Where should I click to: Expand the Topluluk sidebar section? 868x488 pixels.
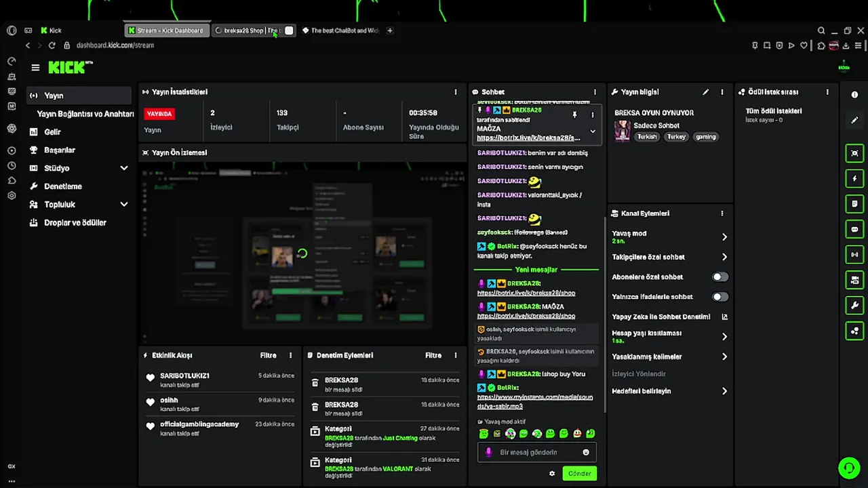(79, 204)
